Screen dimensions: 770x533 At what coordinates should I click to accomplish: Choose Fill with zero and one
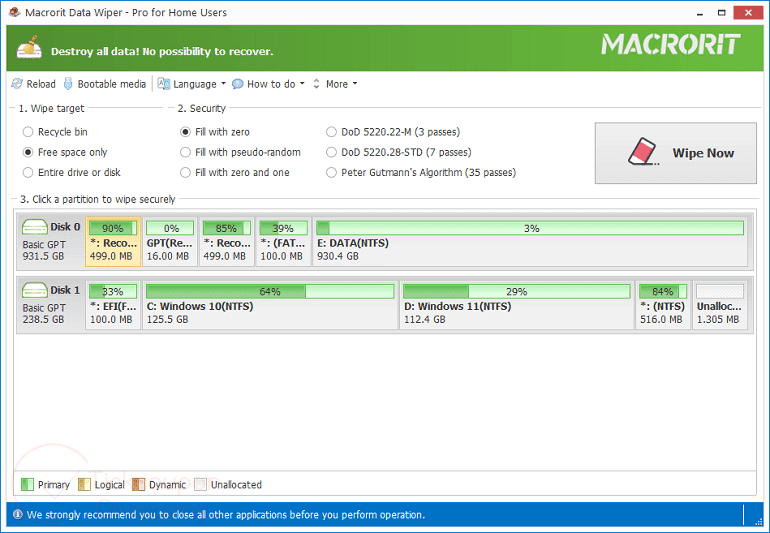coord(235,172)
